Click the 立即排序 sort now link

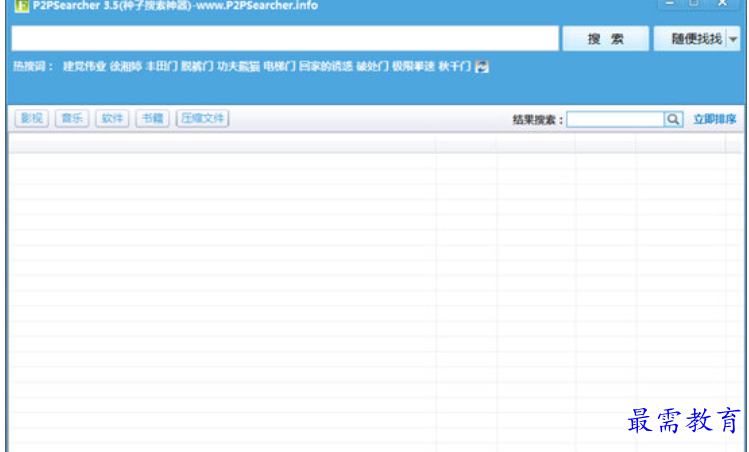[x=715, y=119]
